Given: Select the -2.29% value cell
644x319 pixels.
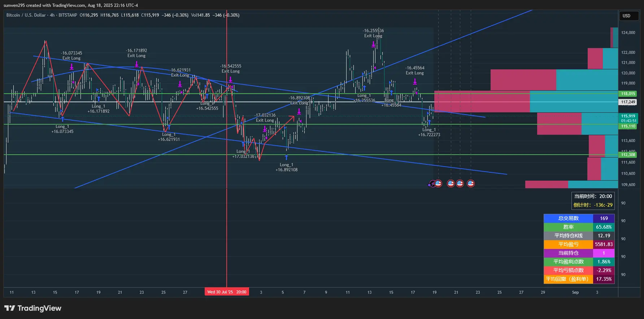Looking at the screenshot, I should [x=604, y=270].
